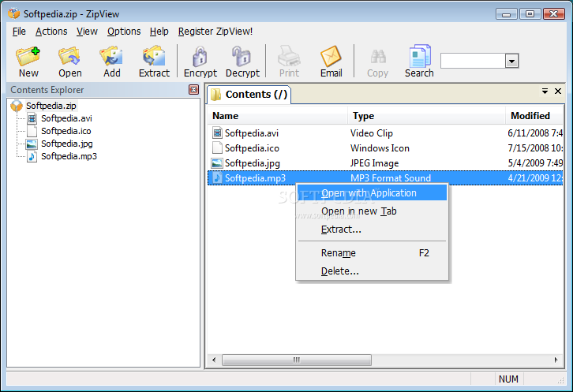Open the View menu

pyautogui.click(x=87, y=32)
